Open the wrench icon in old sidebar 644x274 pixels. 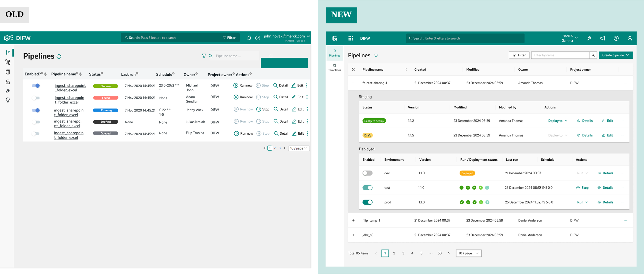8,91
